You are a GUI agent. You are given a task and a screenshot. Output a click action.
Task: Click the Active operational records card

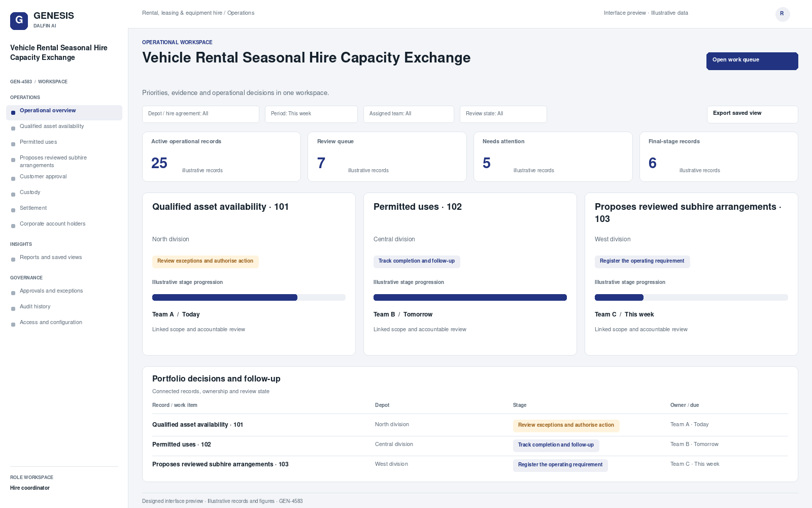tap(221, 156)
